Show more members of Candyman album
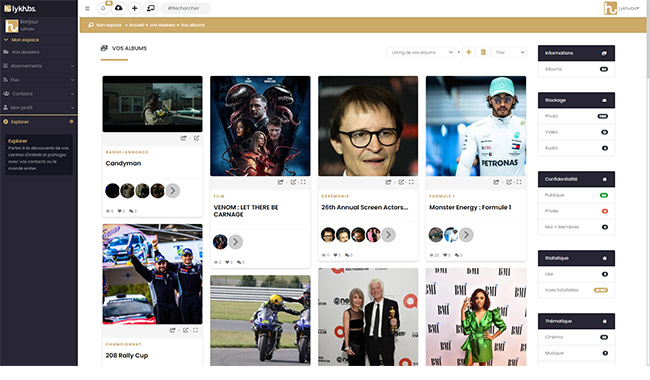This screenshot has width=650, height=380. (173, 191)
